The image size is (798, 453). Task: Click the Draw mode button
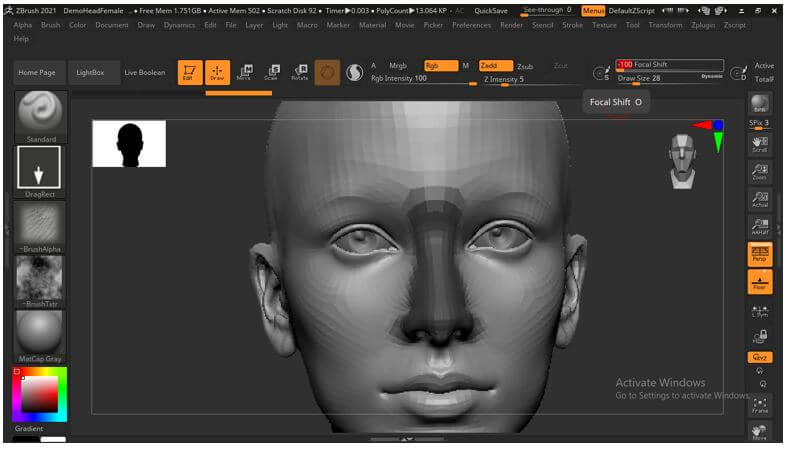pyautogui.click(x=217, y=72)
